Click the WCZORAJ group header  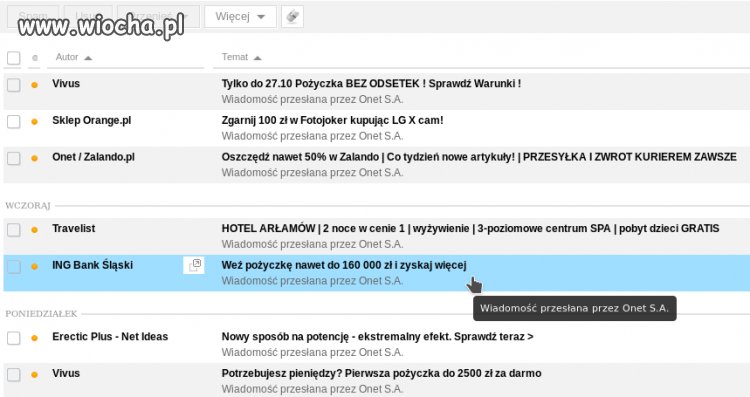(28, 206)
